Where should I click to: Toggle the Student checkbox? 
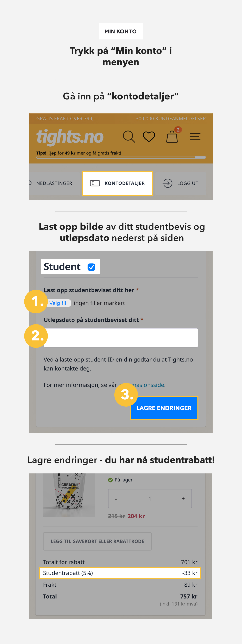tap(91, 267)
